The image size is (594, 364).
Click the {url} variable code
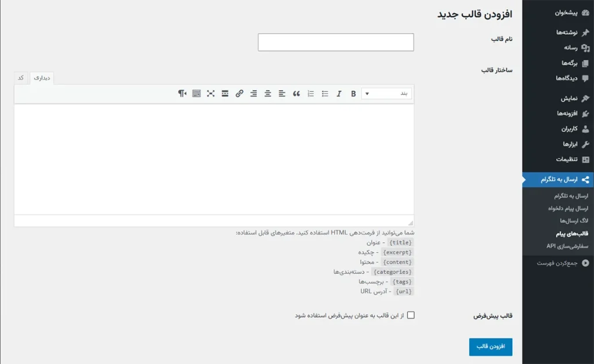(x=404, y=292)
